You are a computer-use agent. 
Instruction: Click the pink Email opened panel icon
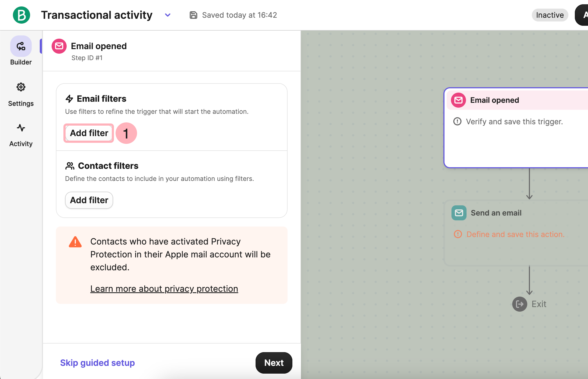(x=59, y=46)
